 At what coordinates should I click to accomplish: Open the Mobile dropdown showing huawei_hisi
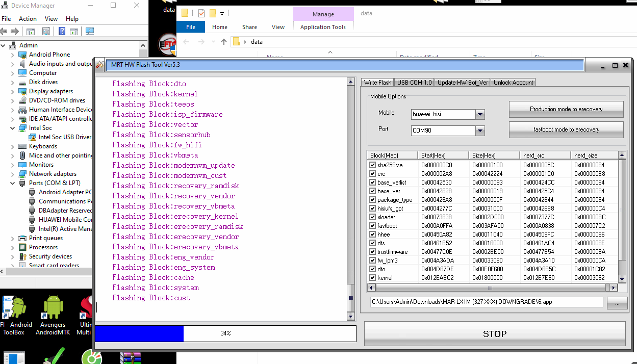coord(480,115)
